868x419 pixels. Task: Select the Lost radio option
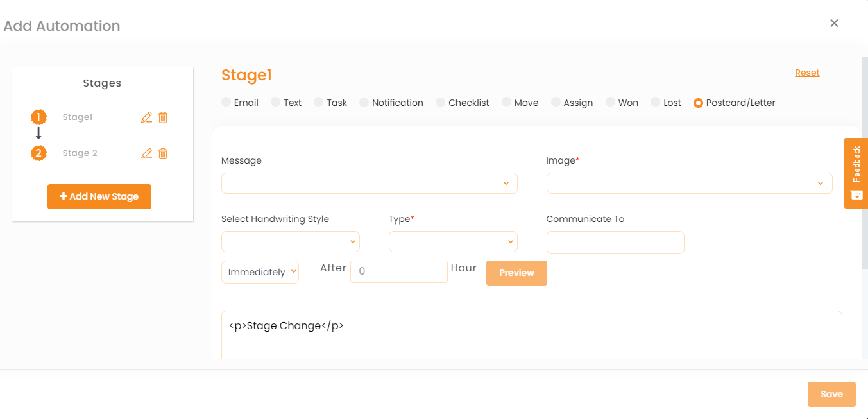point(655,102)
